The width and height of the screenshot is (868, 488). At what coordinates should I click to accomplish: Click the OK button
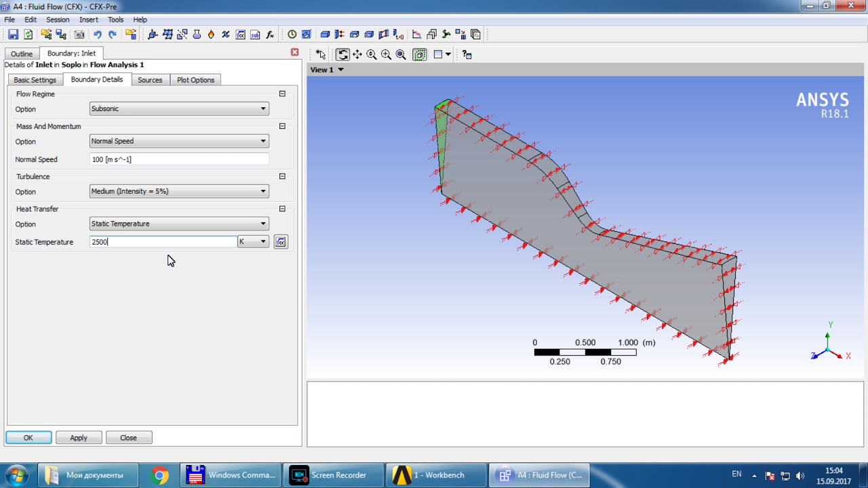tap(28, 438)
